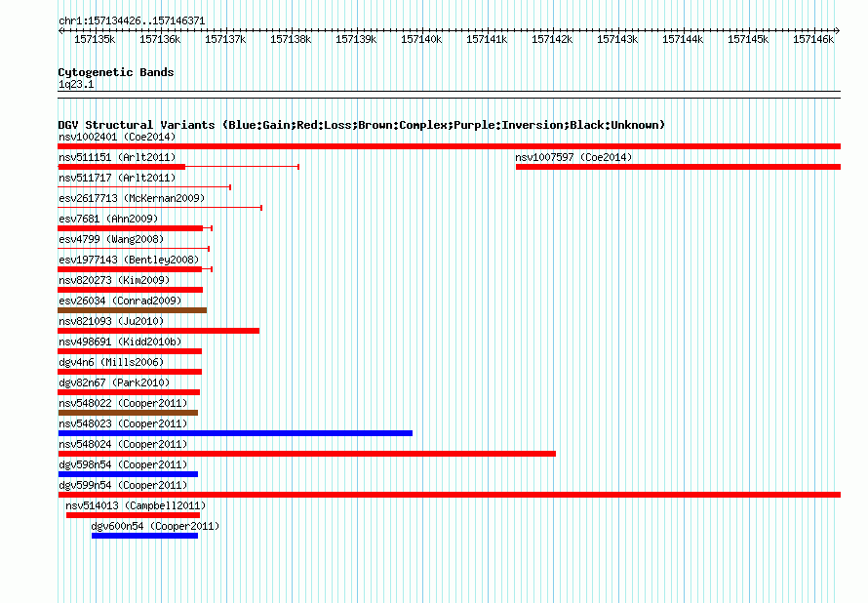
Task: Click the Cytogenetic Bands track title
Action: pyautogui.click(x=116, y=72)
